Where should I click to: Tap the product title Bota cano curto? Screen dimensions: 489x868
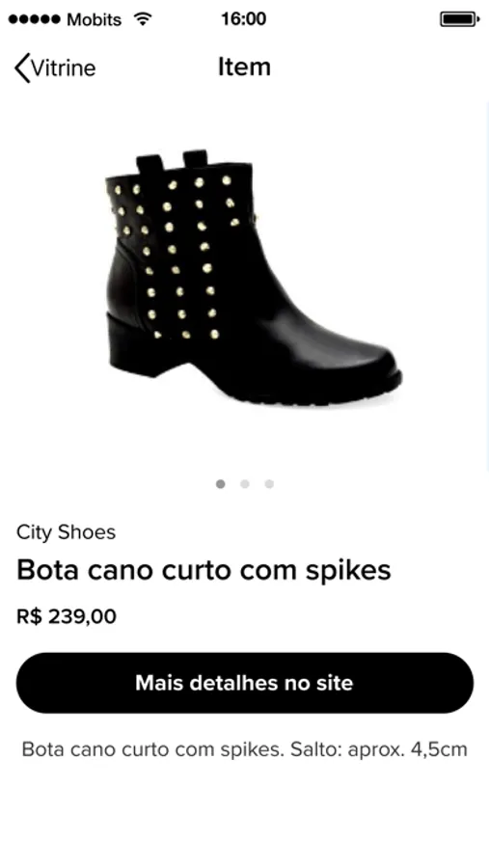pyautogui.click(x=204, y=570)
